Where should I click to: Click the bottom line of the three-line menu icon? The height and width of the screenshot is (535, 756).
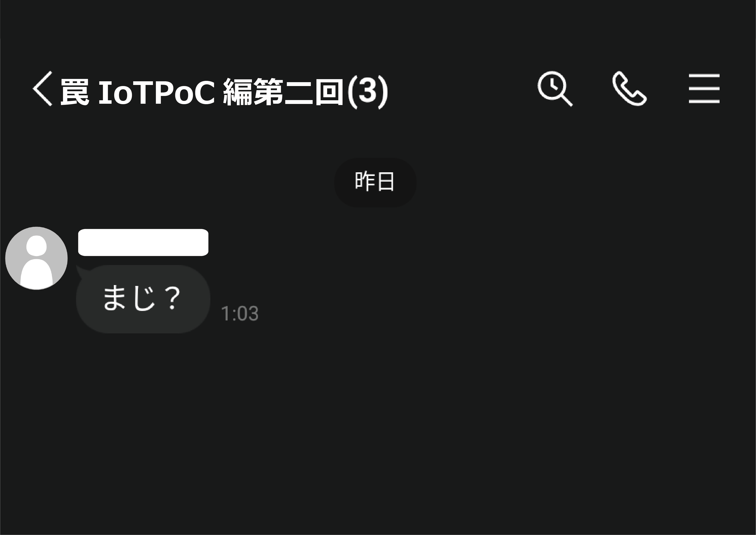(704, 102)
